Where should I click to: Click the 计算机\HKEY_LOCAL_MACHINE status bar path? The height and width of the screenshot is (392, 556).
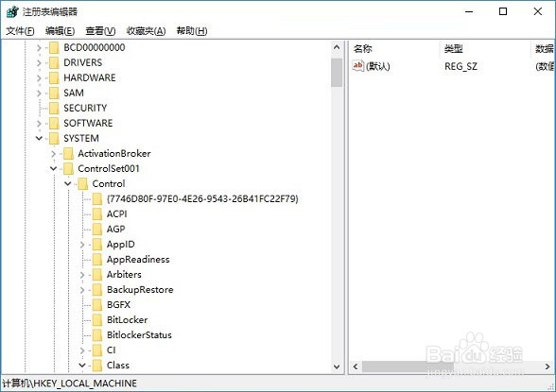coord(70,383)
